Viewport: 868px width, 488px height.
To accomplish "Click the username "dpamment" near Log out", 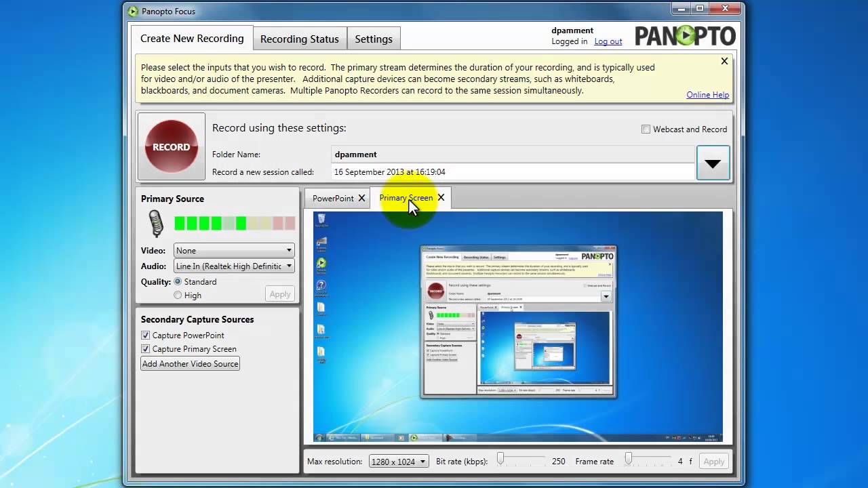I will pos(572,30).
